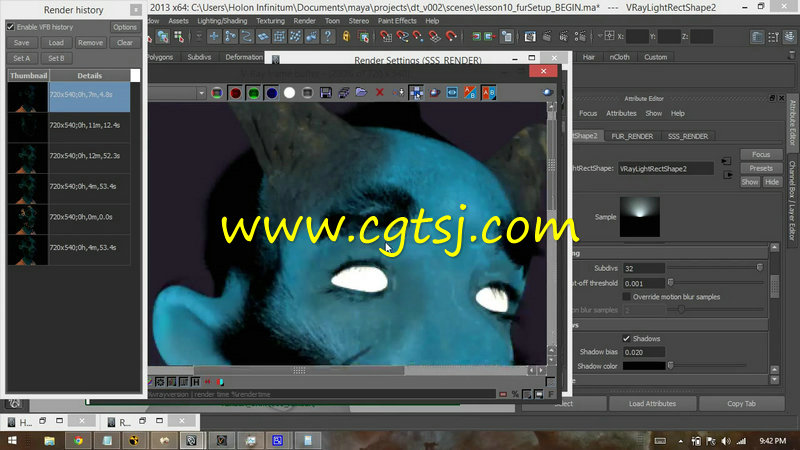800x450 pixels.
Task: Click the Subdivs value field showing 32
Action: click(644, 268)
